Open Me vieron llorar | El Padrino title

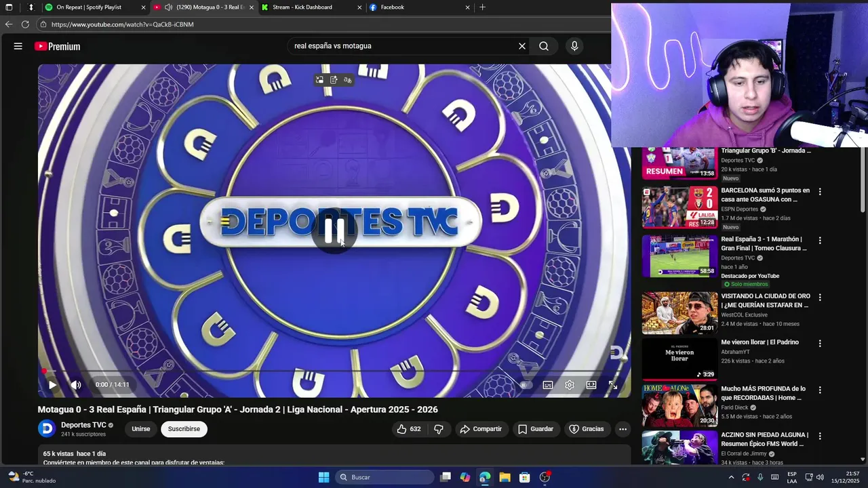759,342
